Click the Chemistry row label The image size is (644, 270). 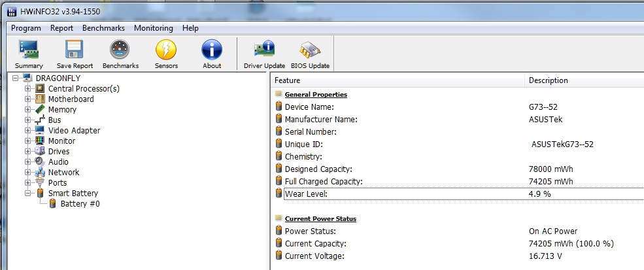coord(303,157)
